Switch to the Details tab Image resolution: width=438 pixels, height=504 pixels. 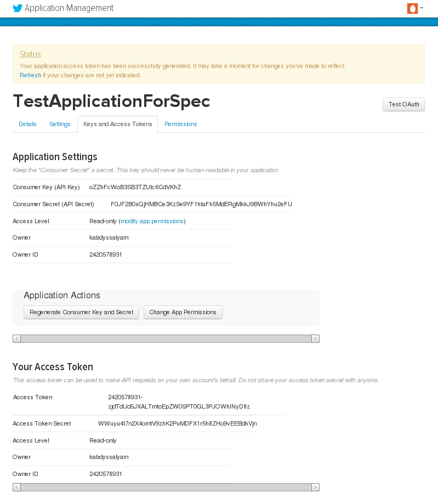click(27, 124)
